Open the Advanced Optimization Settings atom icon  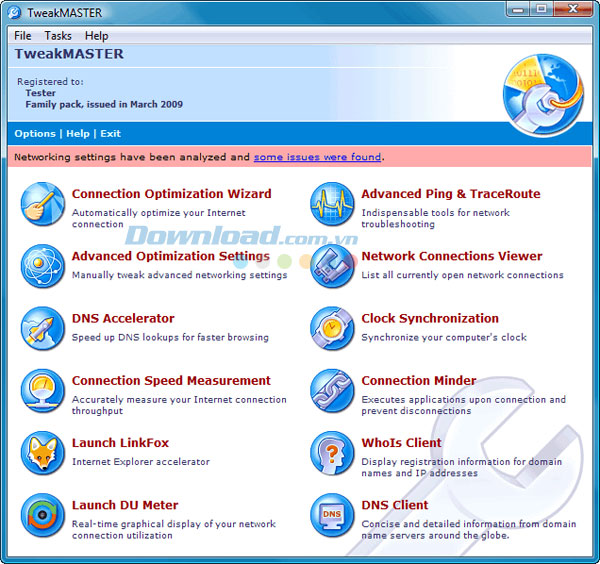click(42, 266)
